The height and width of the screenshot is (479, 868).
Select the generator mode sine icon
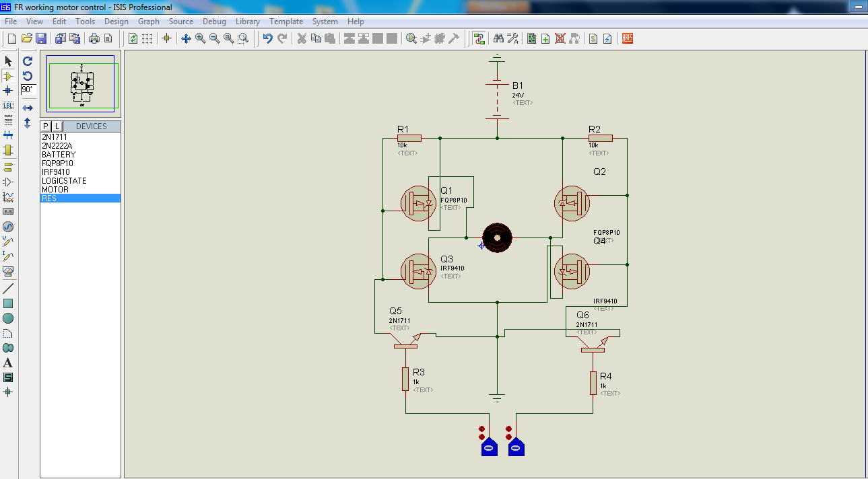coord(8,227)
